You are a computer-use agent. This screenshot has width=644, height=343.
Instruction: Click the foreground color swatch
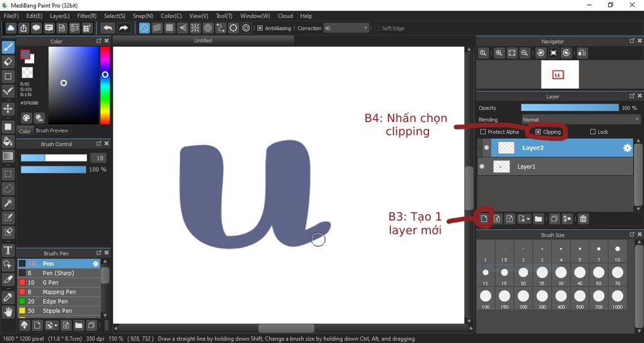(25, 54)
